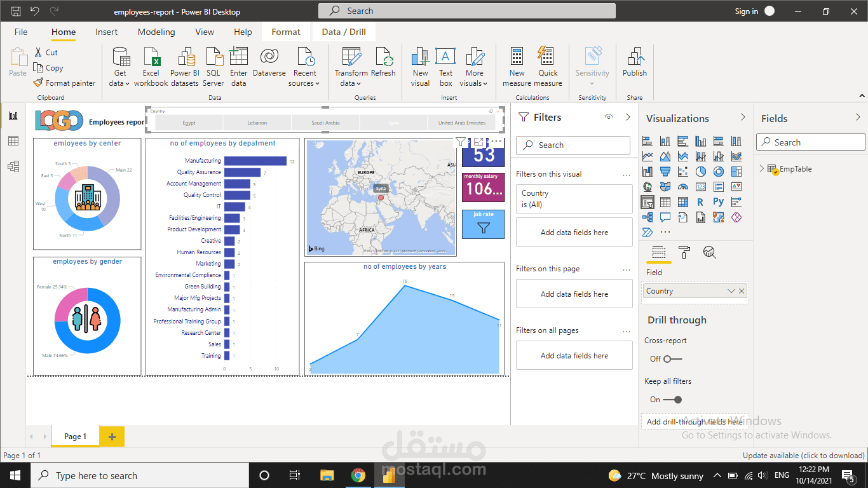Select United Arab Emirates slicer button
This screenshot has height=488, width=868.
pos(462,123)
